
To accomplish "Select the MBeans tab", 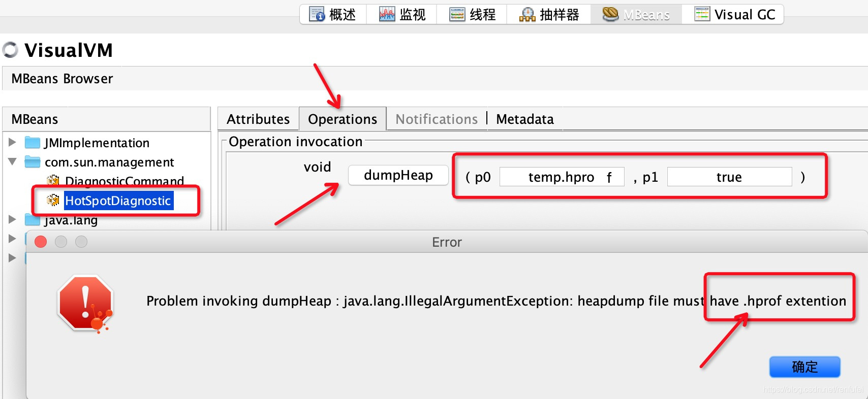I will point(636,14).
